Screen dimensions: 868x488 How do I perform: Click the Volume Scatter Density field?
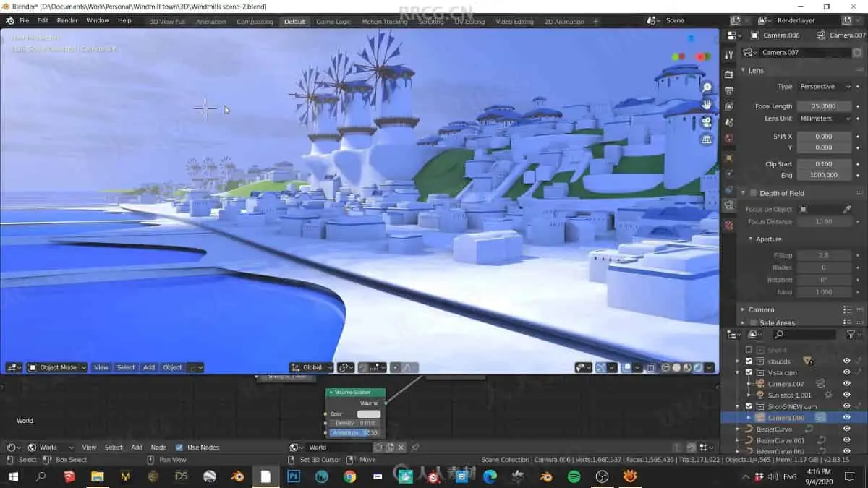click(355, 423)
